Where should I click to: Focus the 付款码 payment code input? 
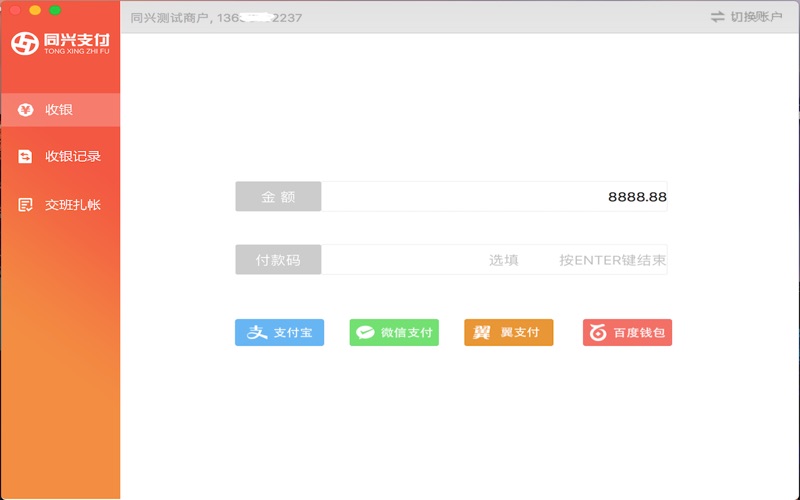coord(494,260)
